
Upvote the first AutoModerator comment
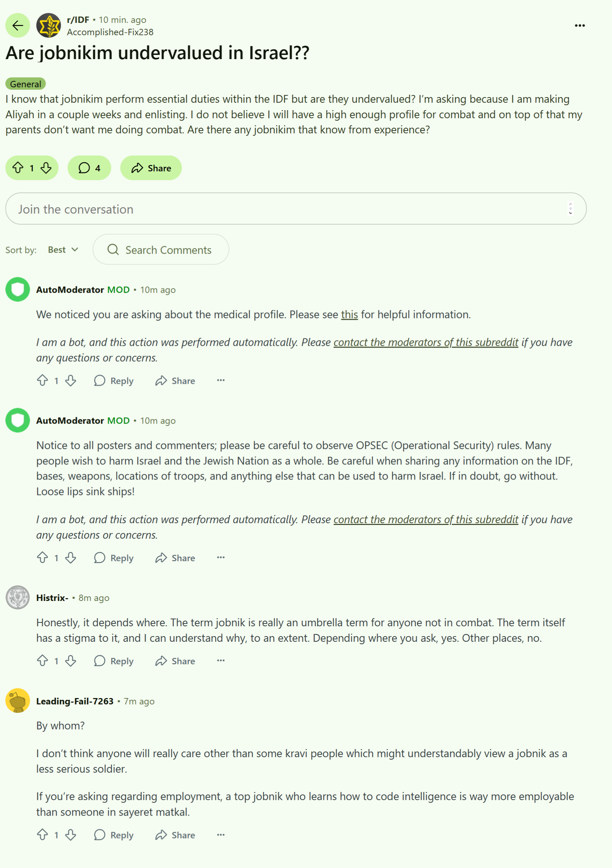click(x=42, y=380)
